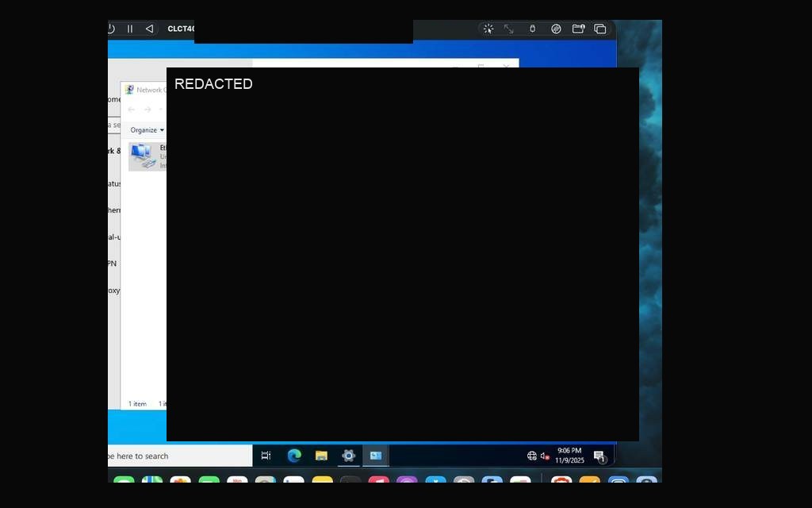Switch to the Network Connections taskbar window

pyautogui.click(x=375, y=456)
